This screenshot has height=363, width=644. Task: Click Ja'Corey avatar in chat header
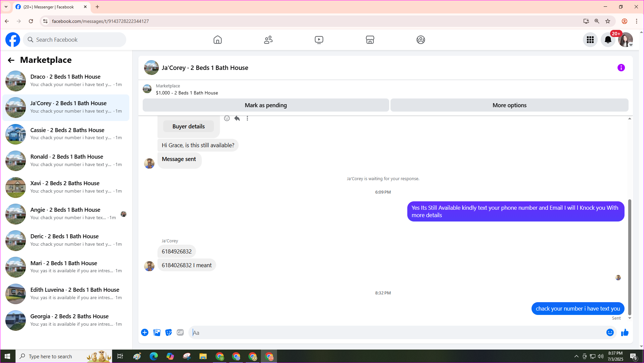[151, 68]
